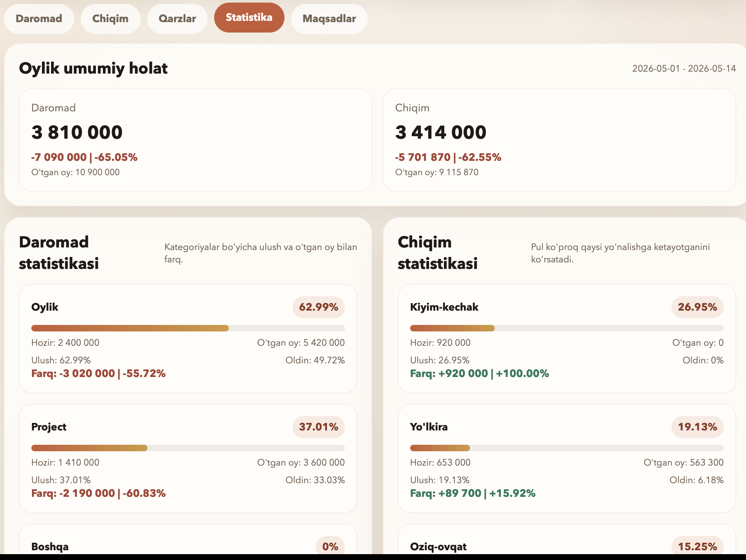Viewport: 746px width, 560px height.
Task: Click the Boshqa category title
Action: [x=50, y=547]
